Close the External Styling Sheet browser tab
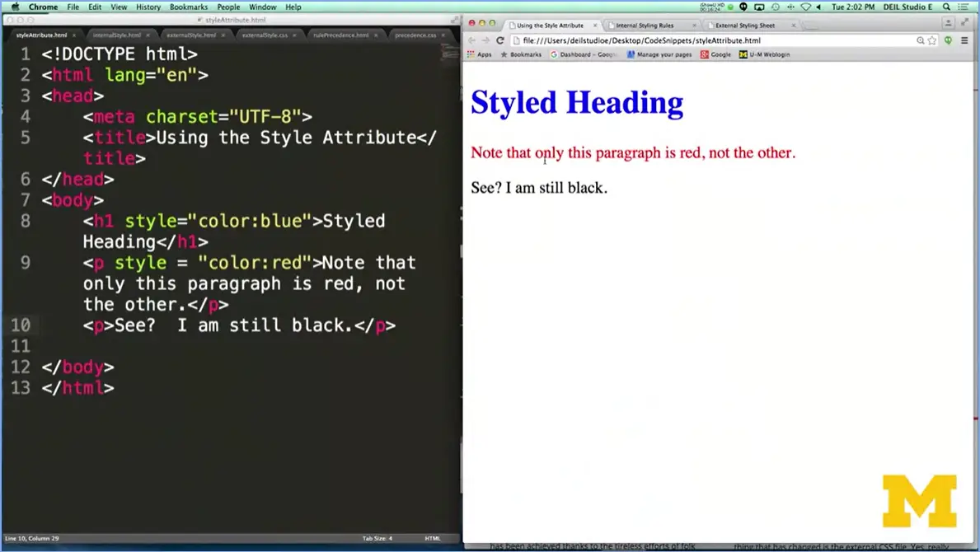Screen dimensions: 980x552 pyautogui.click(x=794, y=26)
